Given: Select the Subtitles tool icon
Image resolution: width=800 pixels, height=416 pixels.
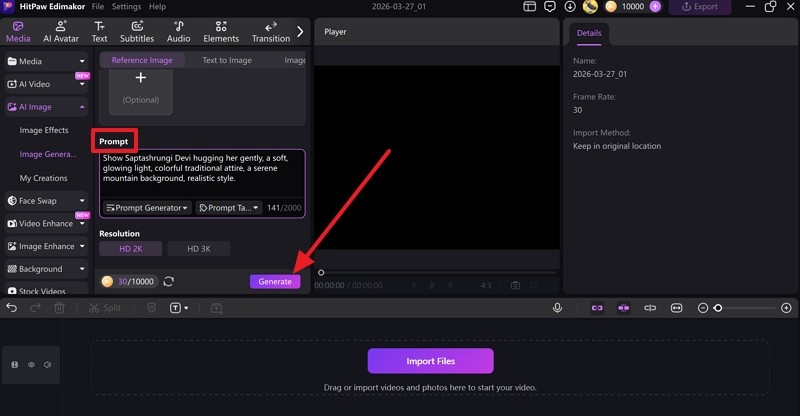Looking at the screenshot, I should [x=137, y=31].
